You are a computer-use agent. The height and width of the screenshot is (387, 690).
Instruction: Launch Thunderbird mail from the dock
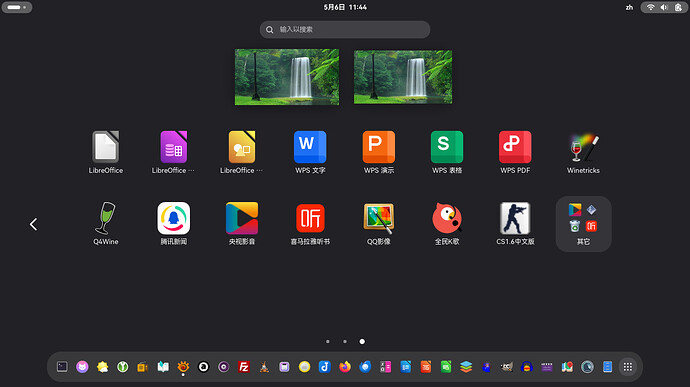coord(365,366)
